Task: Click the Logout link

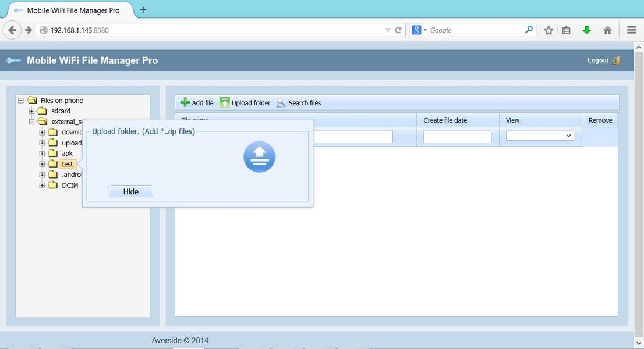Action: click(597, 60)
